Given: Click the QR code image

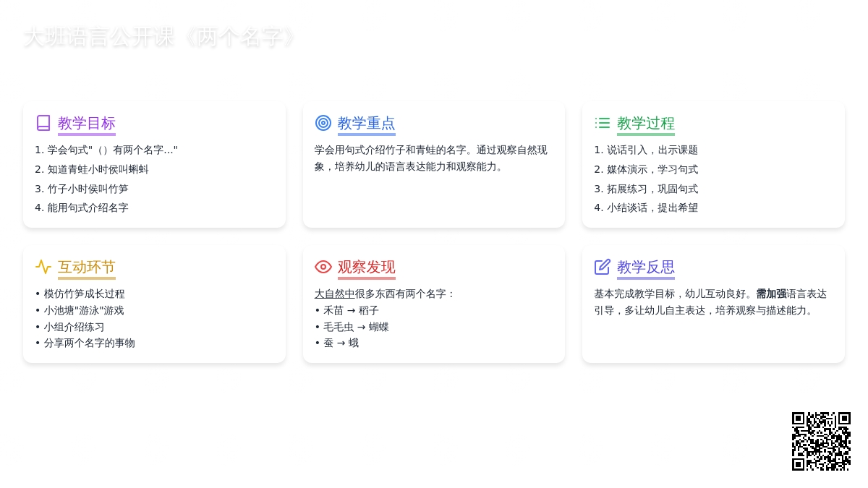Looking at the screenshot, I should [x=821, y=441].
